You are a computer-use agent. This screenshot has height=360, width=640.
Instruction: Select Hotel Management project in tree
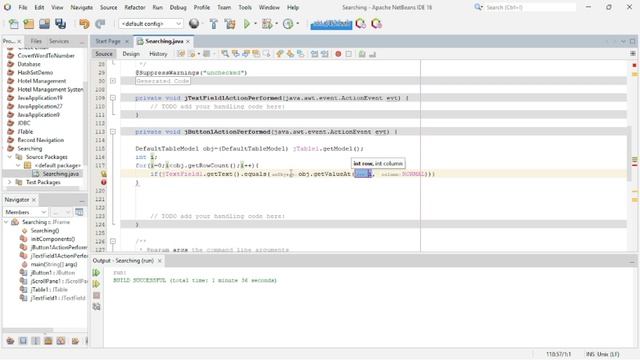(42, 81)
